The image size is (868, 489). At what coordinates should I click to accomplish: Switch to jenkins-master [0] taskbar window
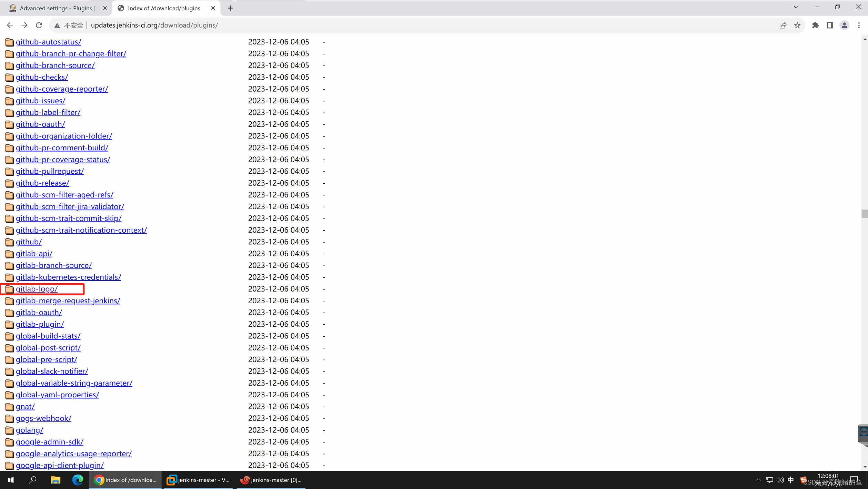tap(271, 480)
